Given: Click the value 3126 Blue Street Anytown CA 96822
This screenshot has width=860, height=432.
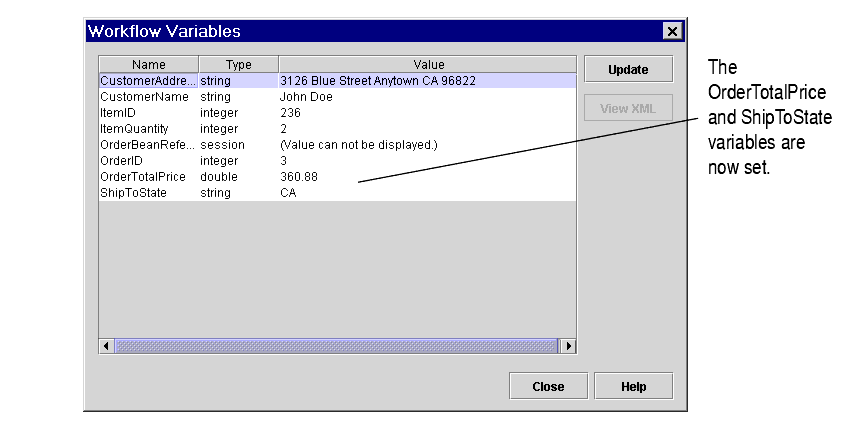Looking at the screenshot, I should 378,81.
